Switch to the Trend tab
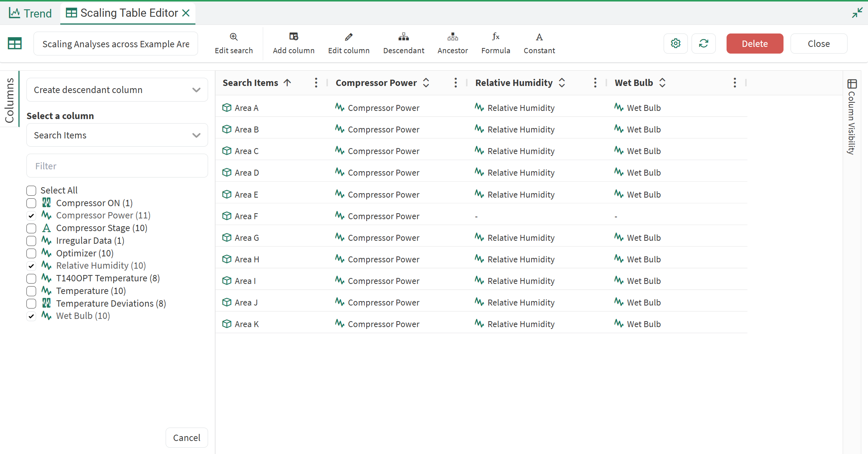Image resolution: width=868 pixels, height=454 pixels. 31,13
